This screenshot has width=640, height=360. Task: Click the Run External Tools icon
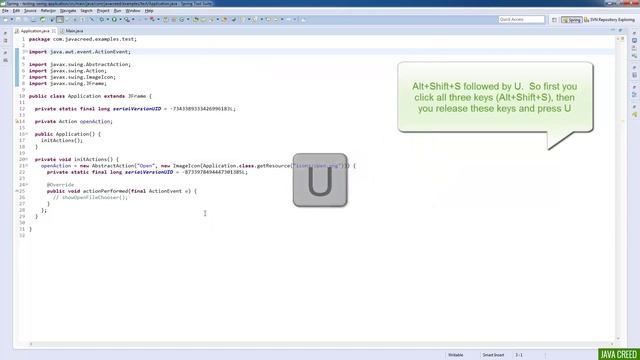tap(127, 20)
